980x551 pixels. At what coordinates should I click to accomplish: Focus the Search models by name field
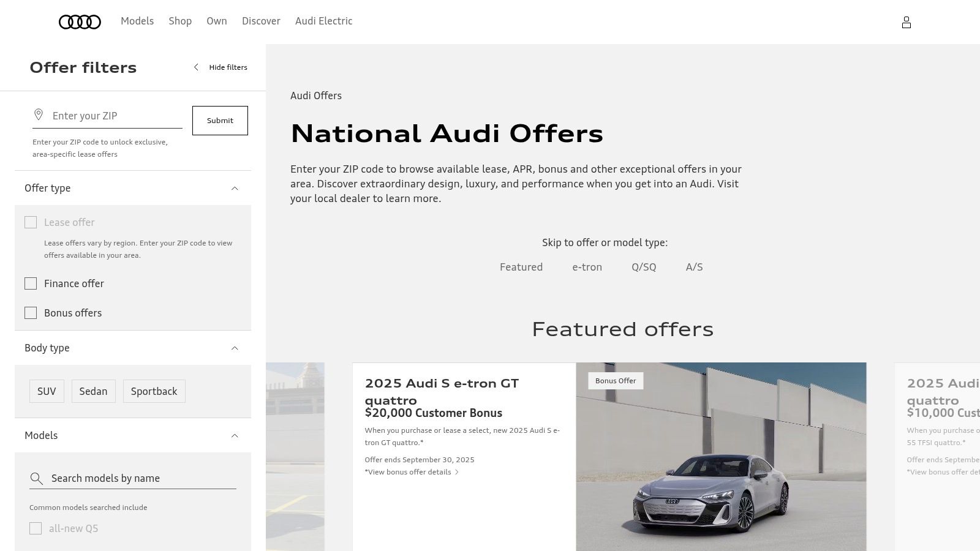(133, 478)
